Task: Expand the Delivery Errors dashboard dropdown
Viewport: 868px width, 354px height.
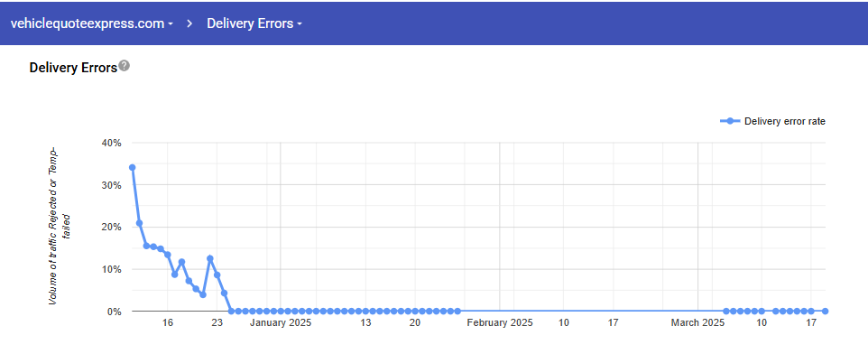Action: pyautogui.click(x=254, y=23)
